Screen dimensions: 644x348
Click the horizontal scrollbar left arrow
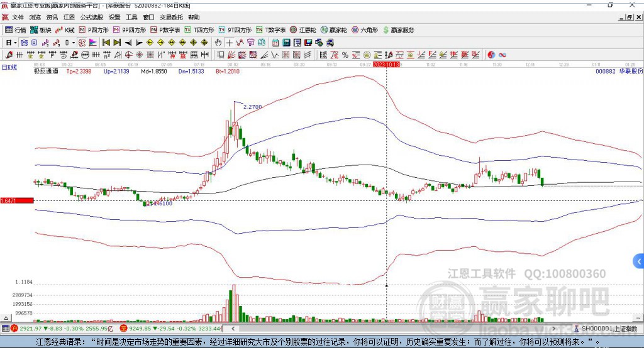[233, 329]
